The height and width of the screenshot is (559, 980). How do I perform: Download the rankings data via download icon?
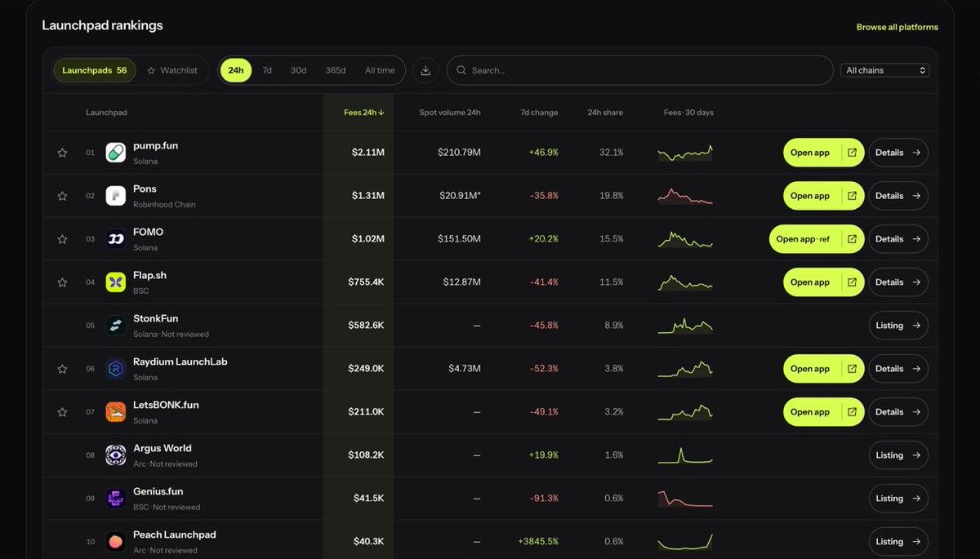pyautogui.click(x=425, y=70)
